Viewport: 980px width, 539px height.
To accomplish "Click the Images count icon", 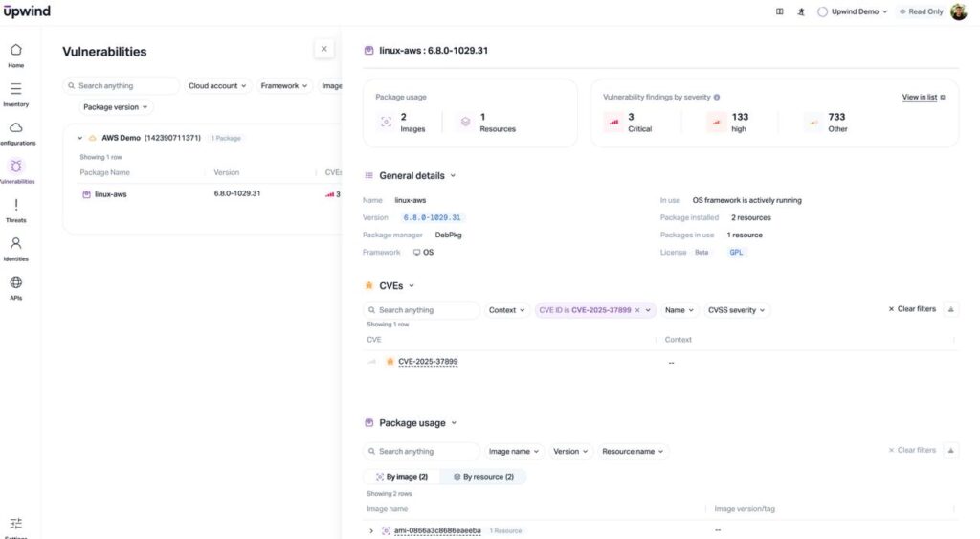I will (387, 122).
